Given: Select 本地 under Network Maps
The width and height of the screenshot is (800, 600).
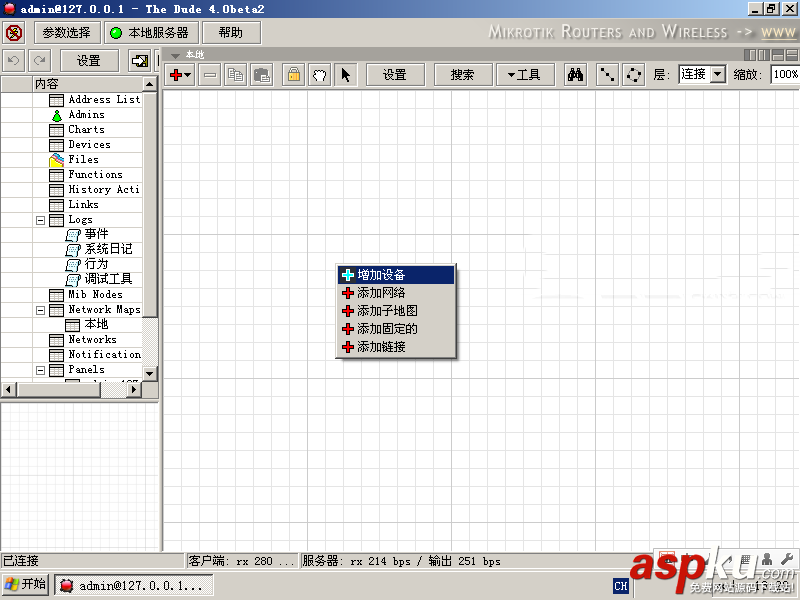Looking at the screenshot, I should coord(96,324).
